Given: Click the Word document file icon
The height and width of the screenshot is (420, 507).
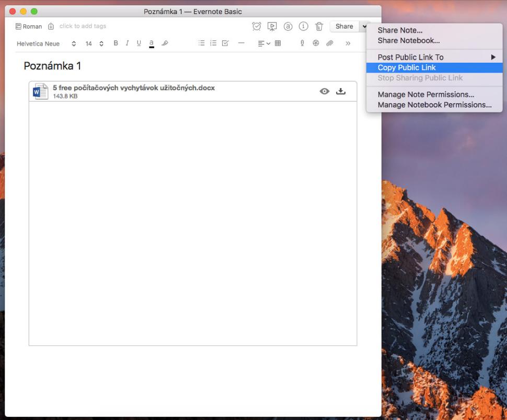Looking at the screenshot, I should click(40, 92).
